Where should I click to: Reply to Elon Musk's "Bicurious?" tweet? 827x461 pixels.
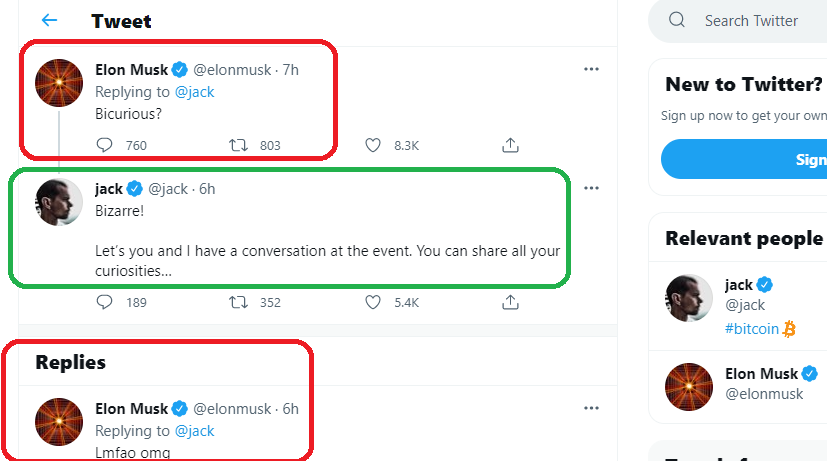[105, 145]
